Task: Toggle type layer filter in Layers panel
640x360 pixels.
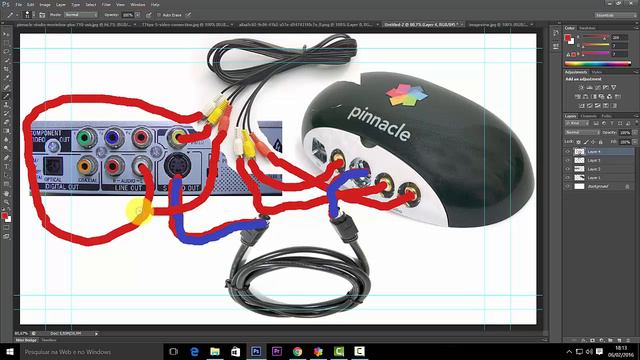Action: tap(612, 123)
